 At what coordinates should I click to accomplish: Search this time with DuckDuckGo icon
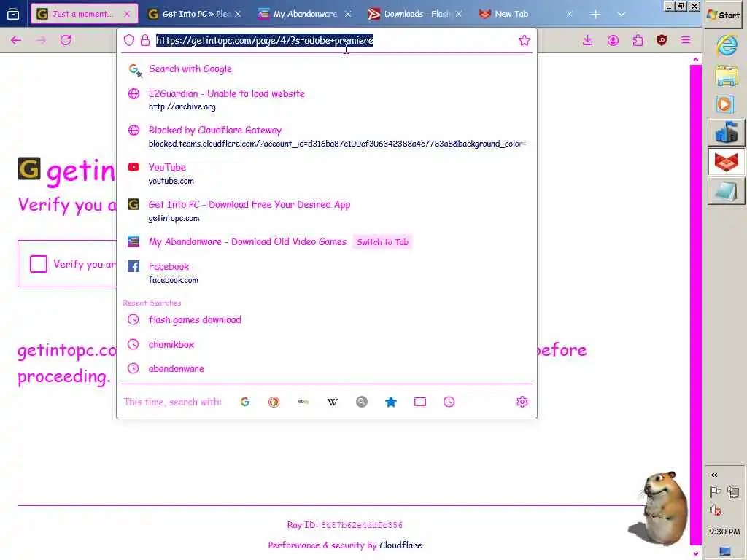[x=274, y=402]
